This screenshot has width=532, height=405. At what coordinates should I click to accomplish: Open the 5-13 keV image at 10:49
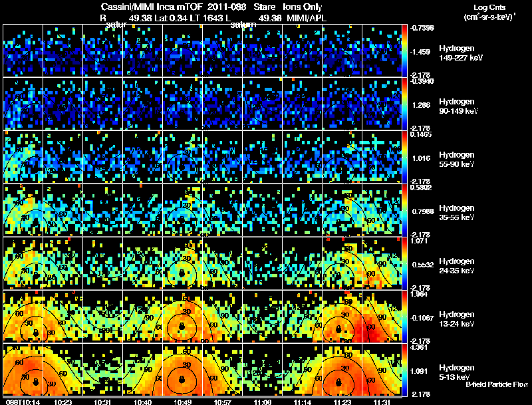[x=182, y=370]
